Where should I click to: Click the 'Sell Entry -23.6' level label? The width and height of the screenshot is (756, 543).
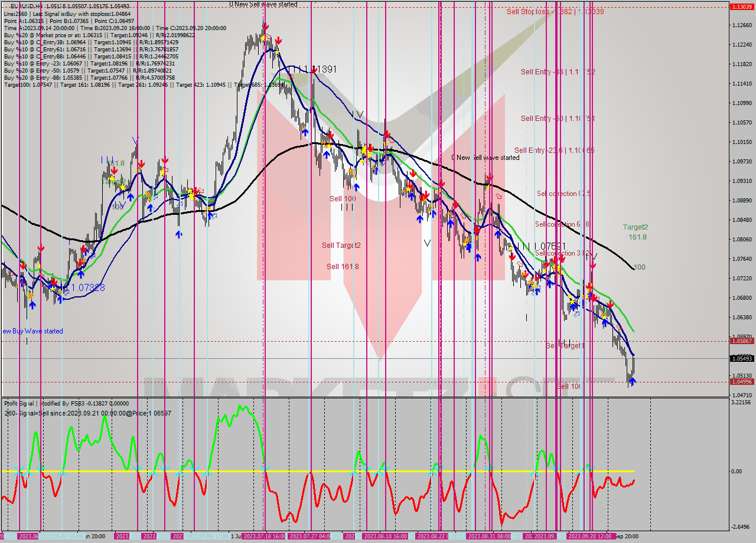[x=554, y=151]
